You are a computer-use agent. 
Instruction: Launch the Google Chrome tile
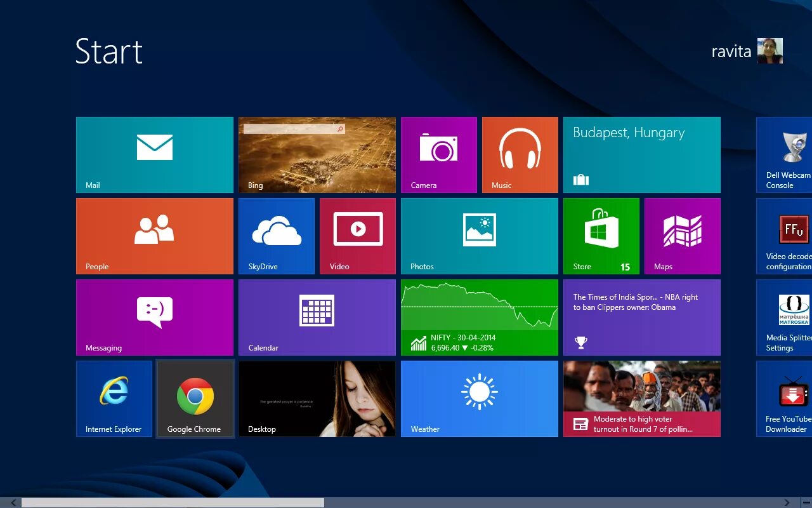(x=195, y=399)
